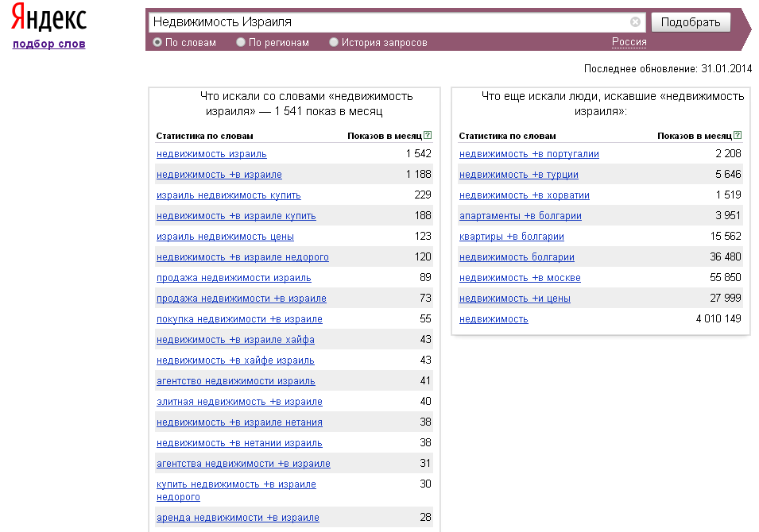Open недвижимость болгарии link
This screenshot has width=759, height=532.
(x=517, y=257)
